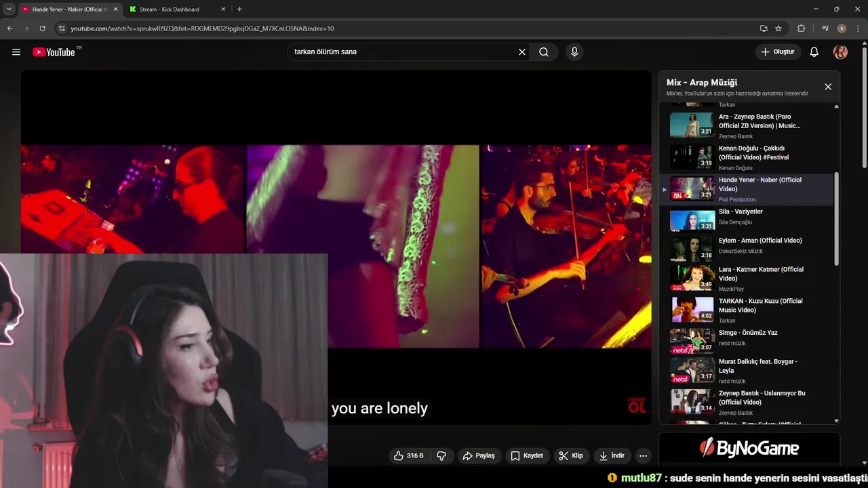Click the Klip scissors button
The image size is (868, 488).
tap(571, 456)
